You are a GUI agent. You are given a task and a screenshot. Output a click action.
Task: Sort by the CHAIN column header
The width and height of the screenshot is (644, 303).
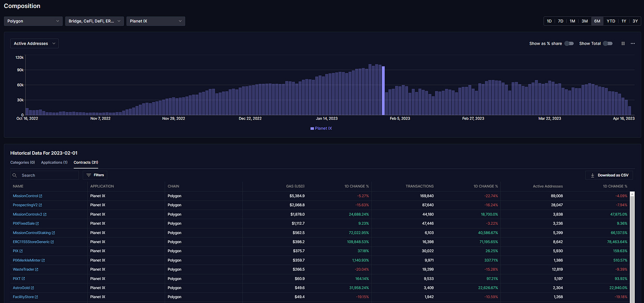click(173, 186)
